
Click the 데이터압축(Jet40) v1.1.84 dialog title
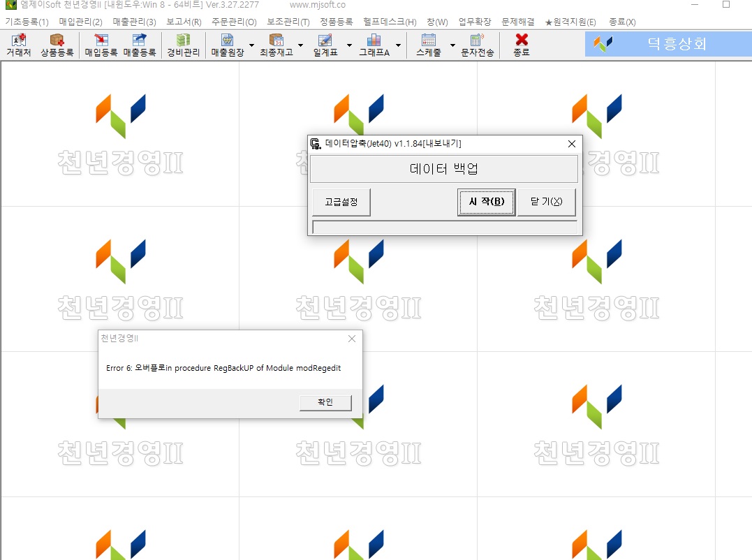(x=393, y=143)
